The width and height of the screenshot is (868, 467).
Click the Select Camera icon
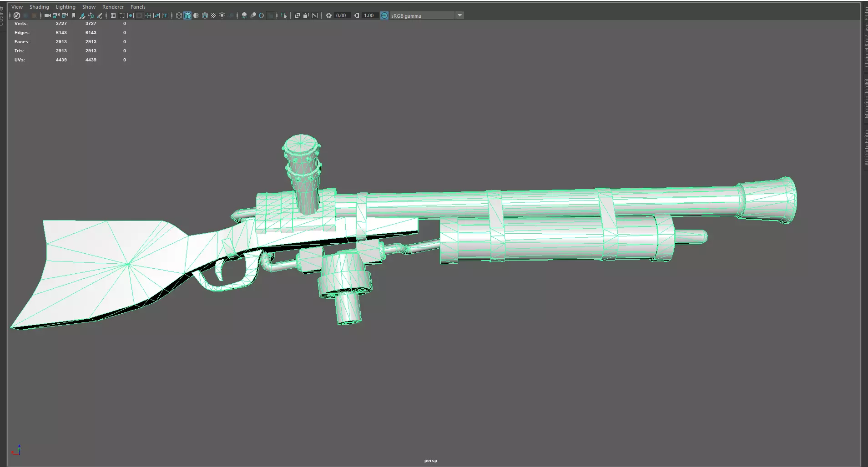point(48,15)
